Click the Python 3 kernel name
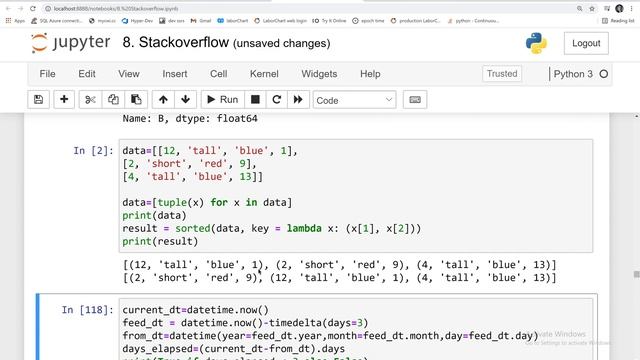640x360 pixels. coord(573,74)
